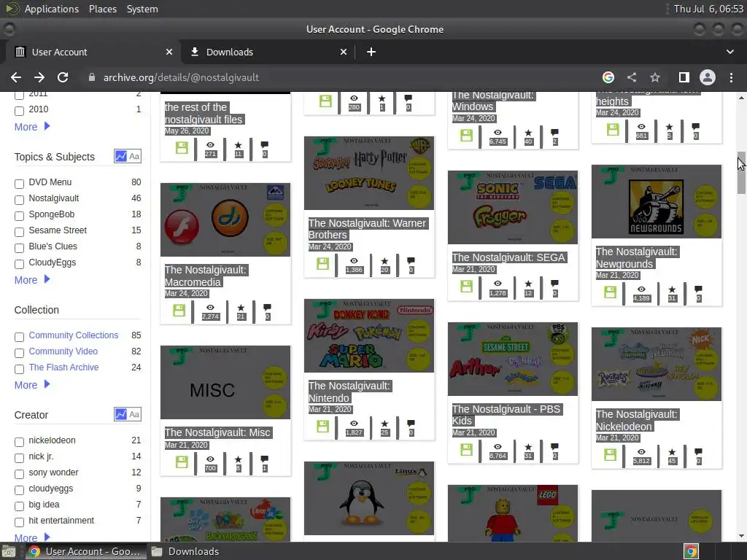Screen dimensions: 747x560
Task: Open a new tab with plus button
Action: (371, 52)
